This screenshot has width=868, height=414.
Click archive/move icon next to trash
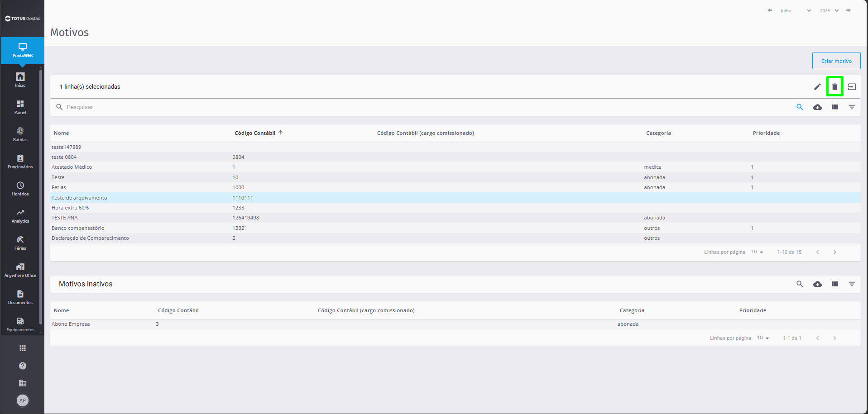pyautogui.click(x=852, y=86)
